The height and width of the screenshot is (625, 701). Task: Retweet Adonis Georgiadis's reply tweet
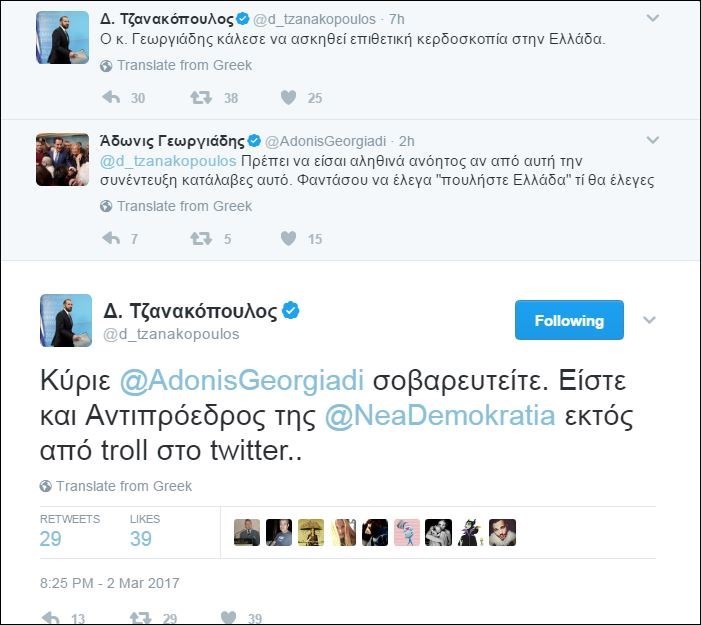click(x=201, y=238)
